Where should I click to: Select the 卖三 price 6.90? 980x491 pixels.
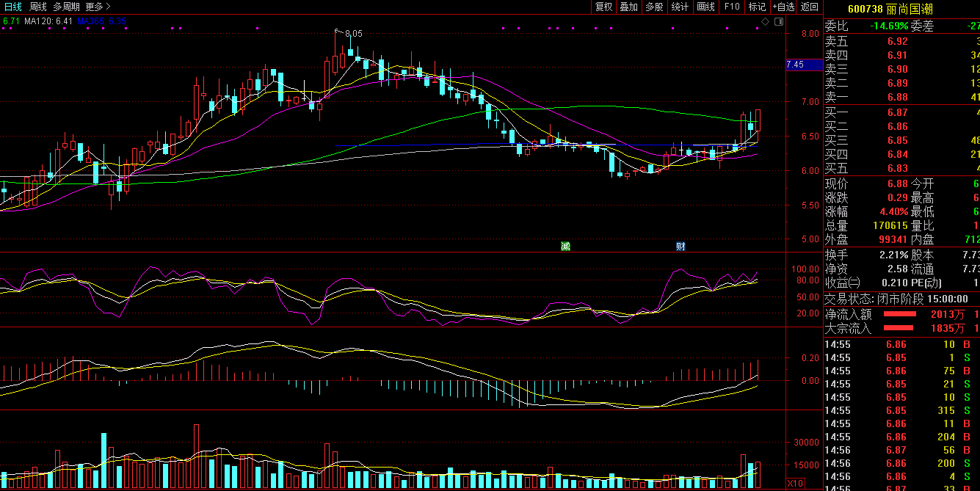pyautogui.click(x=897, y=69)
